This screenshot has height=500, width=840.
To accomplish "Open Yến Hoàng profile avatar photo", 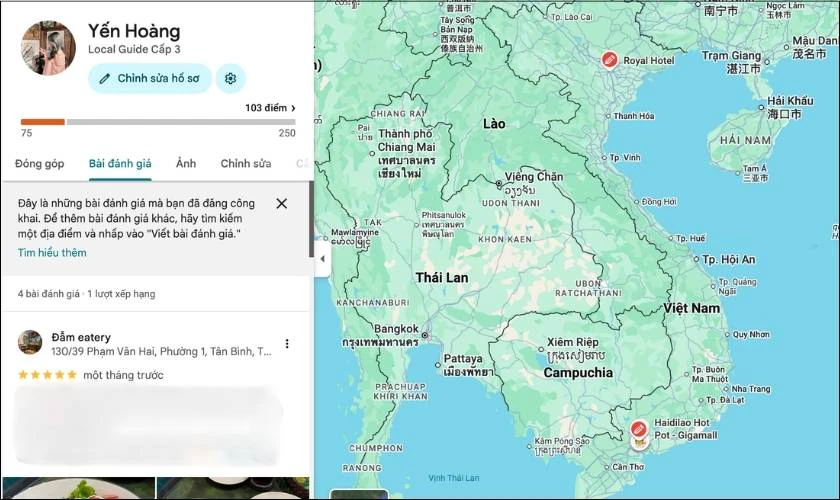I will [x=48, y=48].
